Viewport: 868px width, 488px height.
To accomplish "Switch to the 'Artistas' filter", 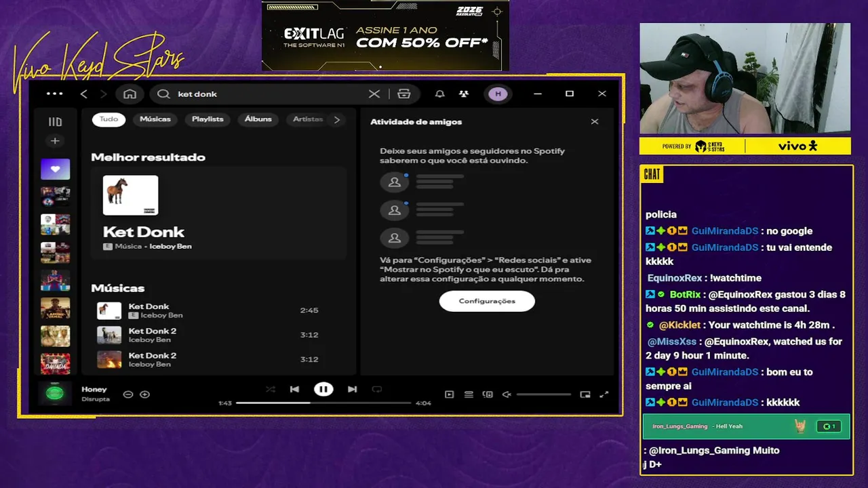I will [307, 119].
